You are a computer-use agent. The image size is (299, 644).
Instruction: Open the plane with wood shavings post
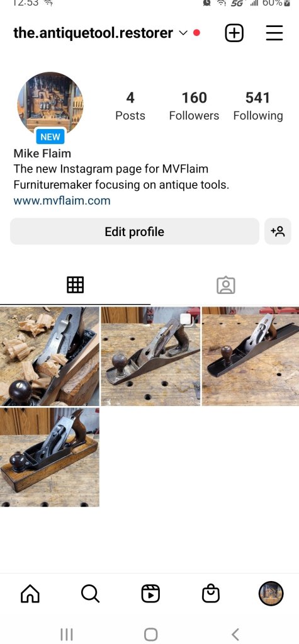(x=50, y=356)
